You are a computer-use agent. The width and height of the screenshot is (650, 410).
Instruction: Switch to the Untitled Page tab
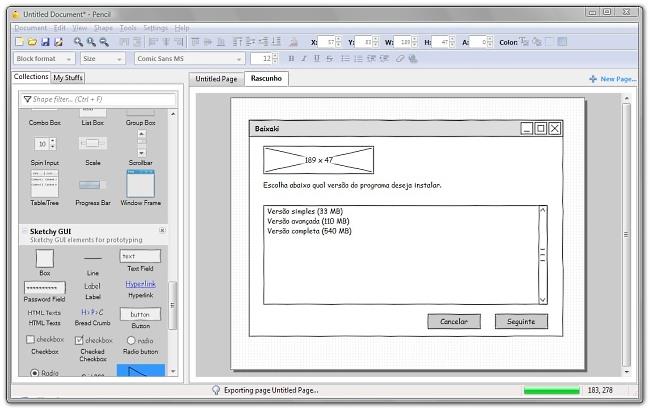[216, 78]
